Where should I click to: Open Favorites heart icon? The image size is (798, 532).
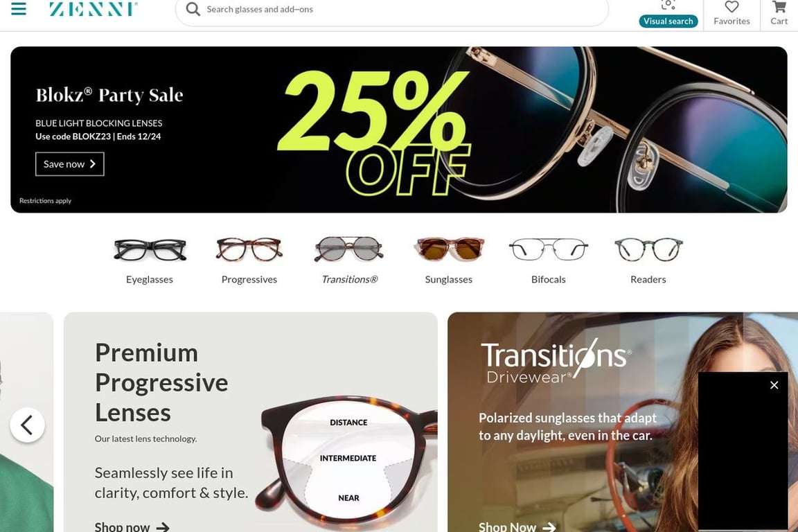tap(731, 13)
